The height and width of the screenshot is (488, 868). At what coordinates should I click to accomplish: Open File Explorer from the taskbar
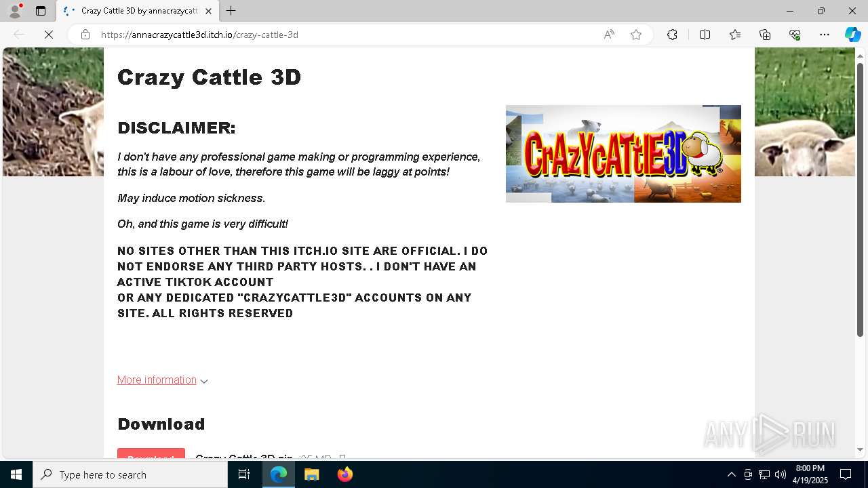point(311,474)
